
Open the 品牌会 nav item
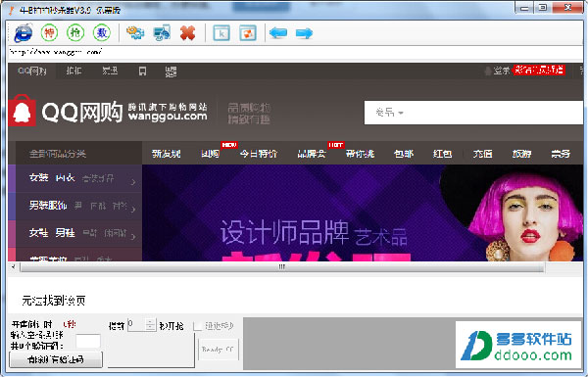tap(312, 154)
